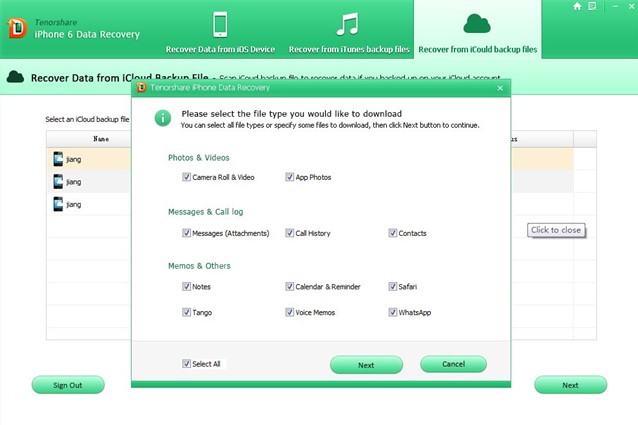Click the Photos & Videos section heading

pos(199,158)
